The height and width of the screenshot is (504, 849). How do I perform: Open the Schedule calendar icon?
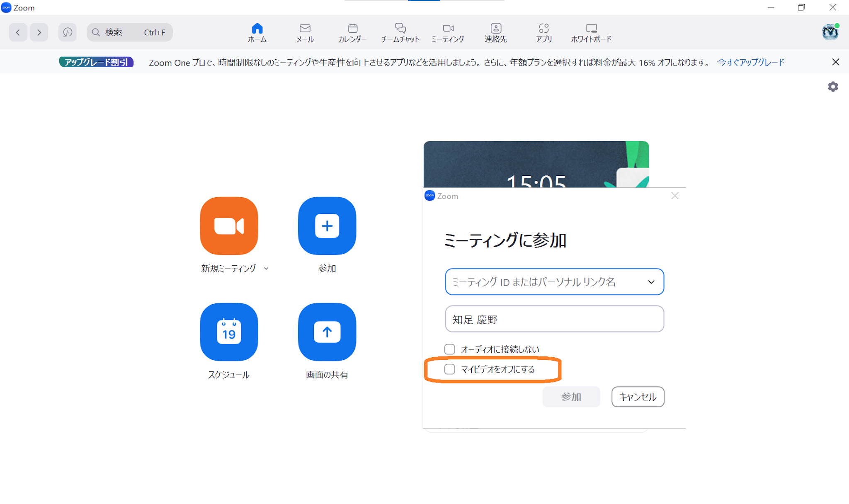[x=229, y=332]
